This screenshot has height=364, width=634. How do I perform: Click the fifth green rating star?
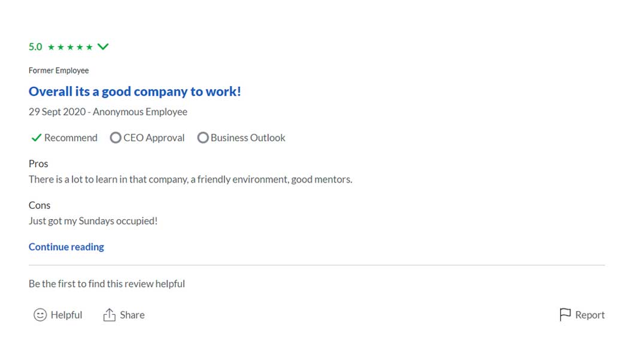(x=89, y=47)
